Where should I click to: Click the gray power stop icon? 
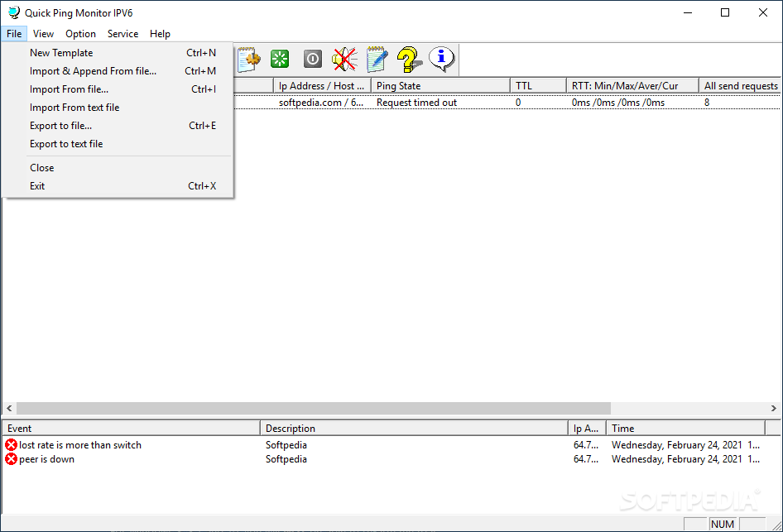313,59
